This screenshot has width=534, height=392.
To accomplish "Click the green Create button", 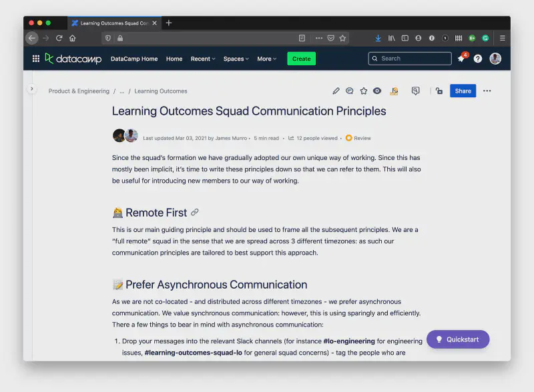I will click(301, 59).
